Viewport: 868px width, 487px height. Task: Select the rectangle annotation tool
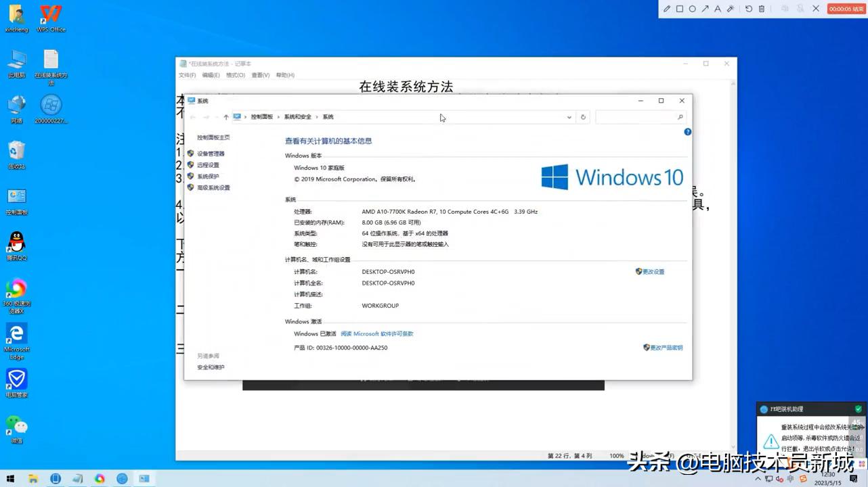679,8
